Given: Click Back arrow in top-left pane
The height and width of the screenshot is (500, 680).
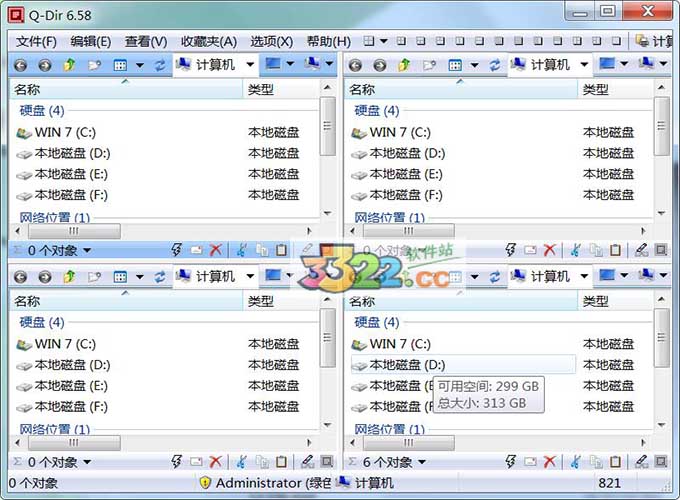Looking at the screenshot, I should [x=20, y=65].
